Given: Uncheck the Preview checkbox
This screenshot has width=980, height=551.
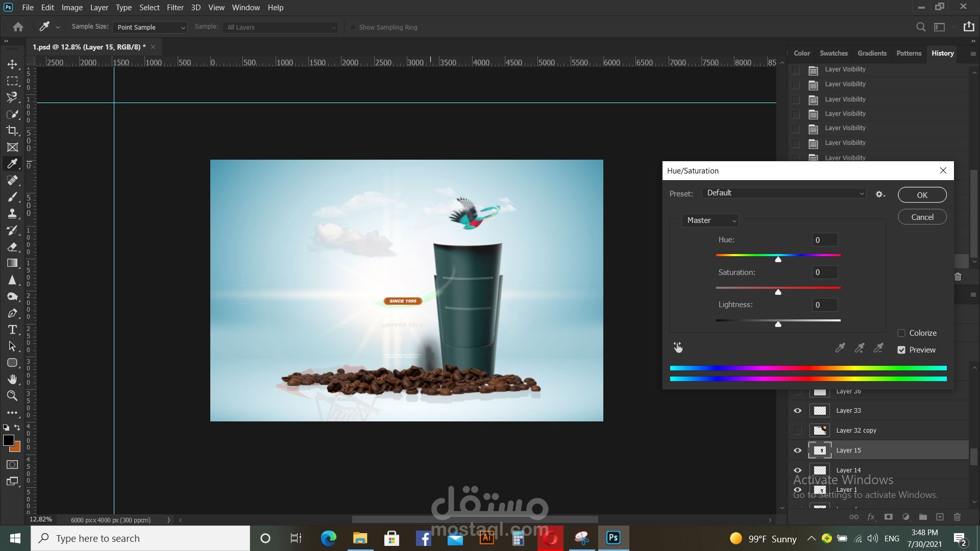Looking at the screenshot, I should [x=901, y=350].
